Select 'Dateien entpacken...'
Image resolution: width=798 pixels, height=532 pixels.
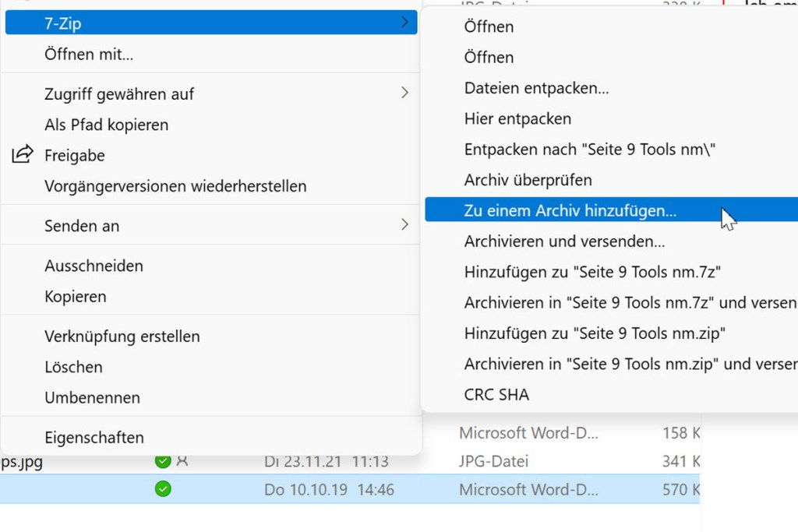pyautogui.click(x=536, y=88)
